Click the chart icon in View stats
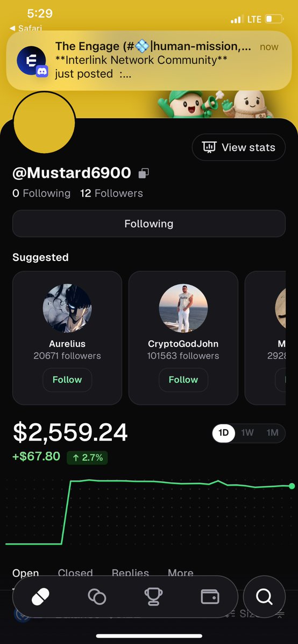The height and width of the screenshot is (644, 298). (209, 147)
